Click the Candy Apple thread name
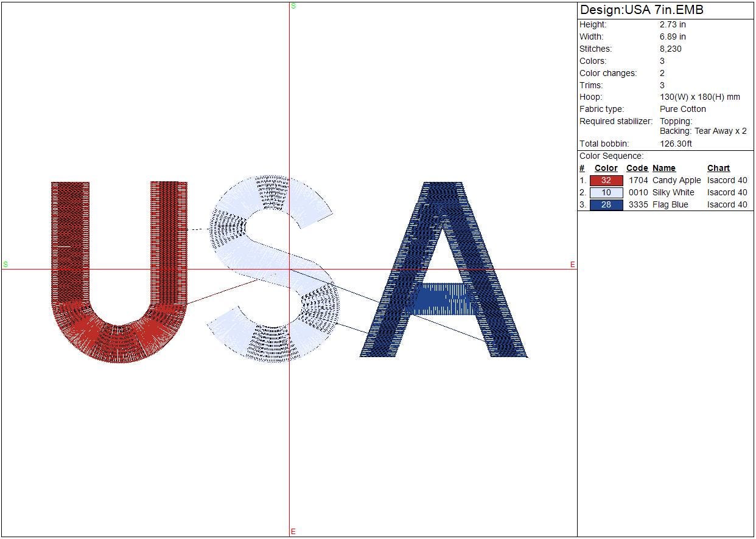Viewport: 756px width, 539px height. 676,181
